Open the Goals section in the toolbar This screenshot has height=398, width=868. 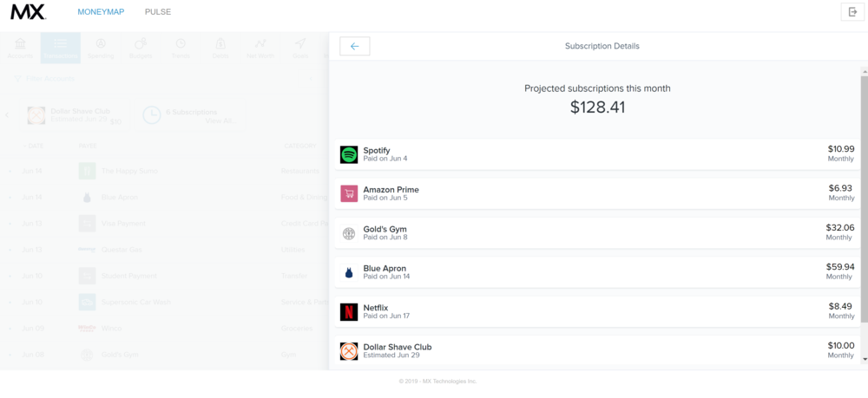click(300, 48)
